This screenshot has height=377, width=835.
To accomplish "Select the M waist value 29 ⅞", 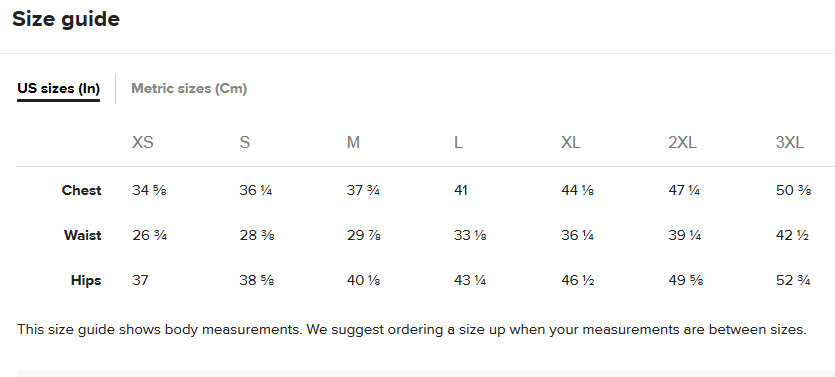I will [364, 235].
